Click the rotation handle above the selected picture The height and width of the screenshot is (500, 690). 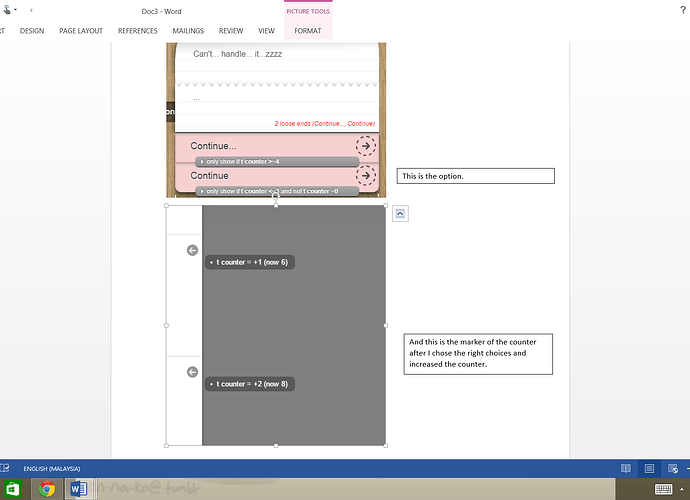[275, 196]
